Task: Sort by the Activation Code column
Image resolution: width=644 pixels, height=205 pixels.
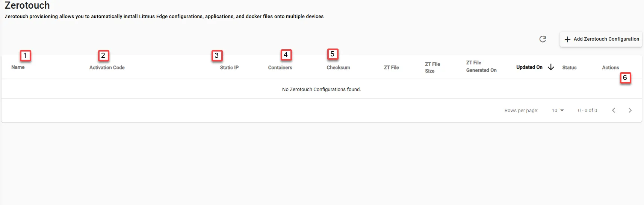Action: 107,67
